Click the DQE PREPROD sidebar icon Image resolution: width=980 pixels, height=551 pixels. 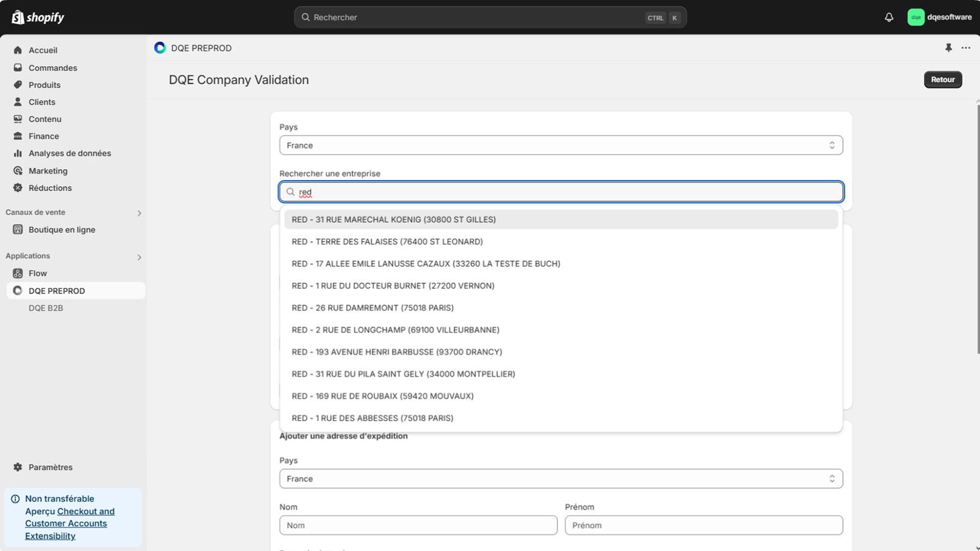[x=18, y=291]
